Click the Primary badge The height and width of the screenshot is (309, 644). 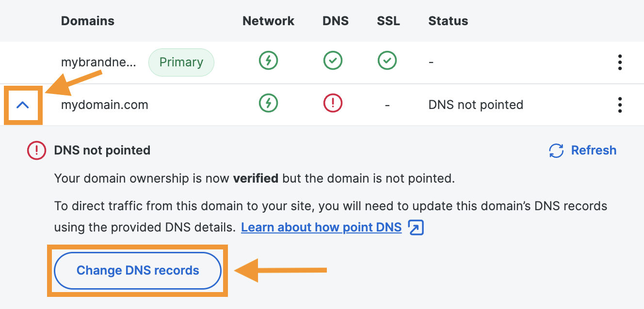[181, 62]
